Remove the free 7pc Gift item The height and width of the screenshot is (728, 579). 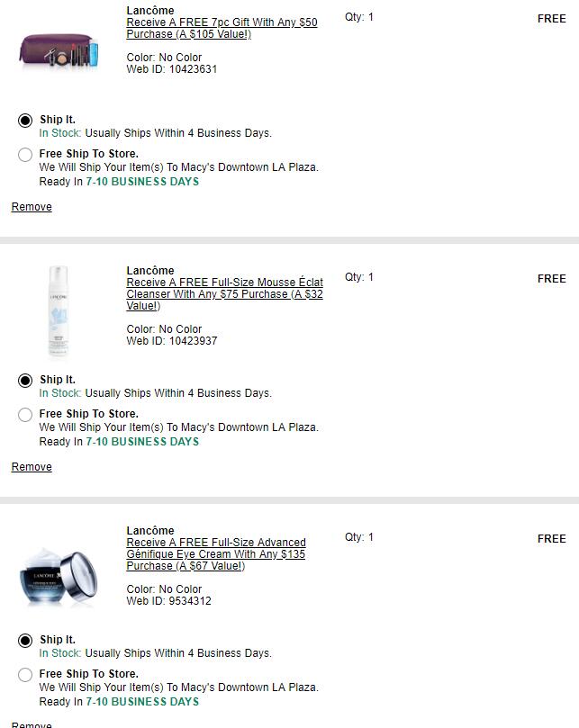pyautogui.click(x=32, y=207)
